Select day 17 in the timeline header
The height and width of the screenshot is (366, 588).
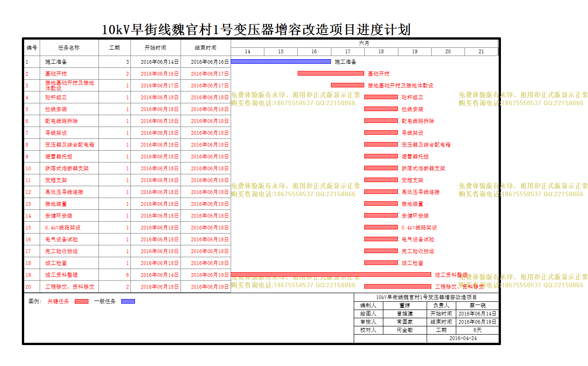tap(348, 52)
